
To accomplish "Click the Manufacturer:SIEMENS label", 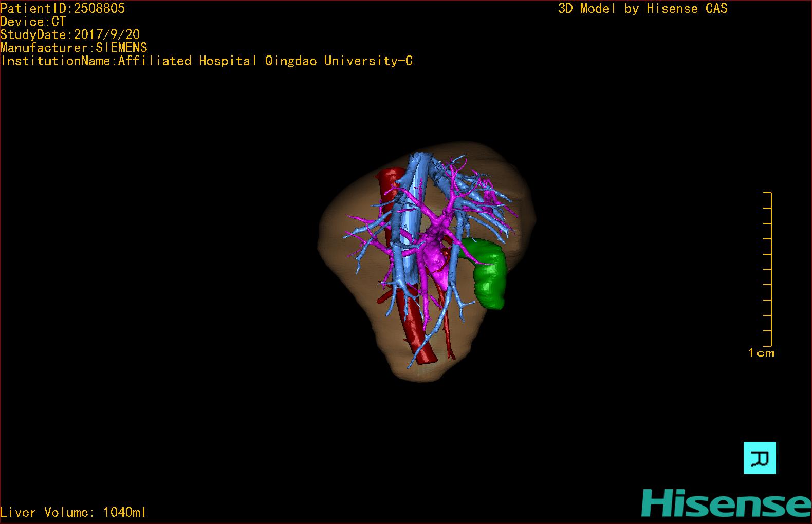I will point(74,48).
